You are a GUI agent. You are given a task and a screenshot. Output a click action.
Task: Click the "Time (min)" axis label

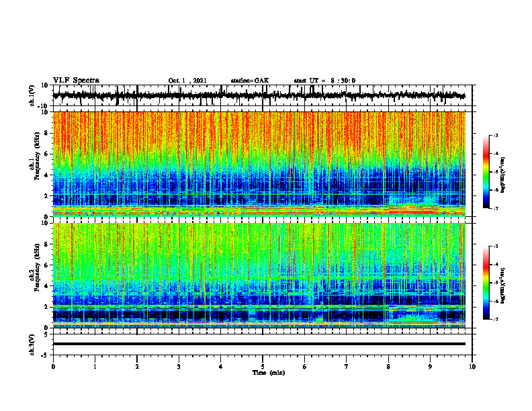coord(269,373)
